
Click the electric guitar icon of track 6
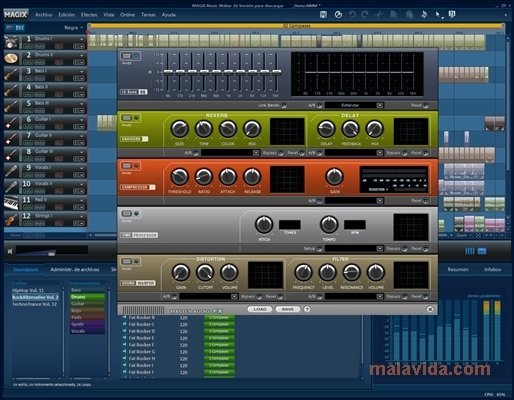[11, 123]
